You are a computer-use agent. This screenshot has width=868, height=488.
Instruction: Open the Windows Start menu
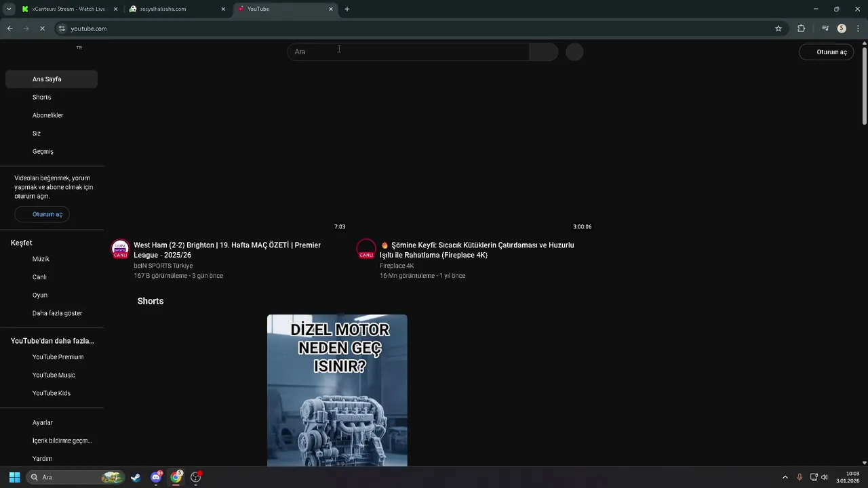tap(14, 477)
